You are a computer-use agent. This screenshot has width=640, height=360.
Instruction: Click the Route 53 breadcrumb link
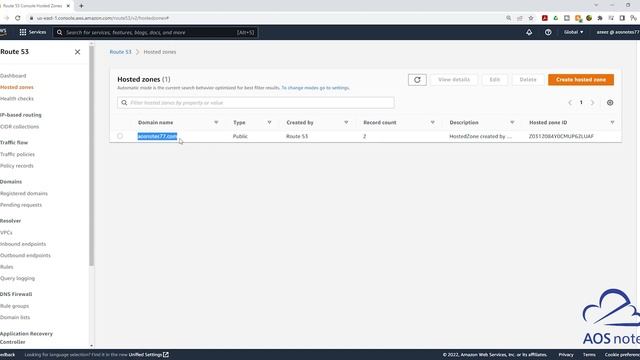[120, 52]
